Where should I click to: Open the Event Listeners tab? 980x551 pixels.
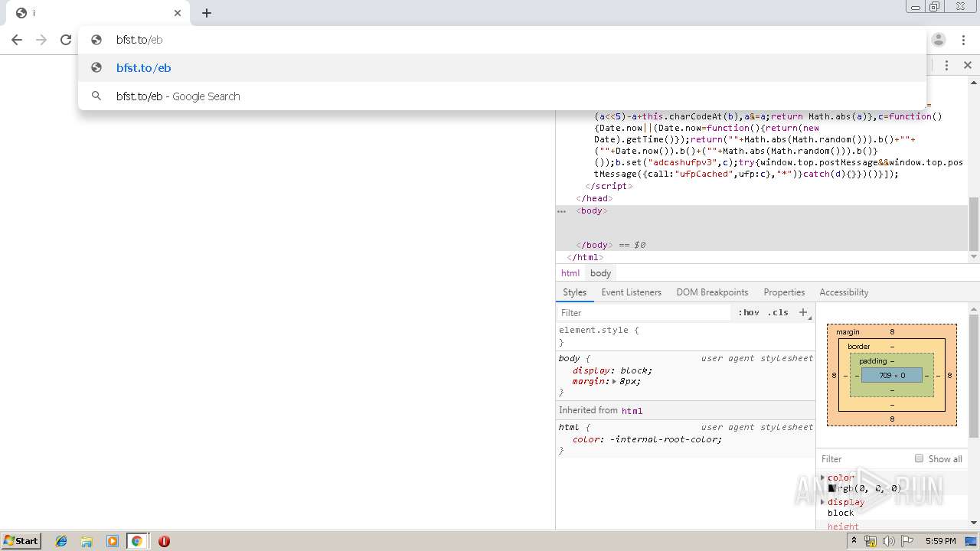[x=631, y=292]
